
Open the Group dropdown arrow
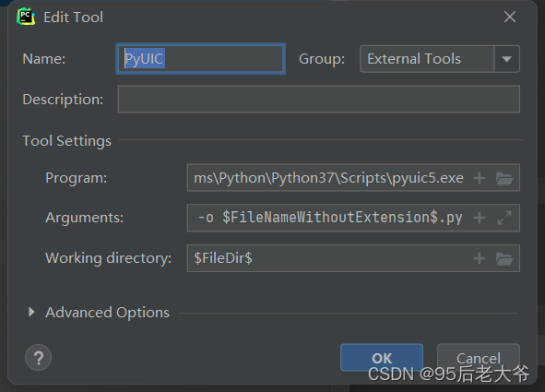click(507, 59)
